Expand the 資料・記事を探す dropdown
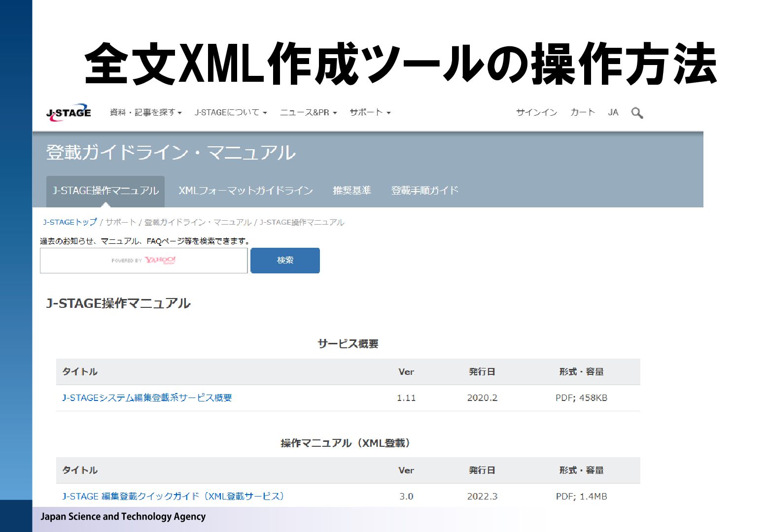Image resolution: width=769 pixels, height=532 pixels. [x=146, y=112]
